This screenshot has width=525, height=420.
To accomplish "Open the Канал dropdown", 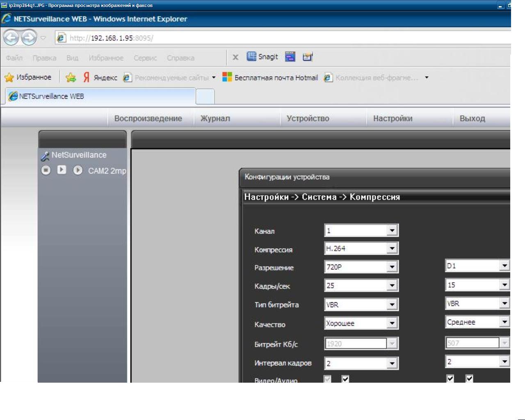I will pos(392,231).
